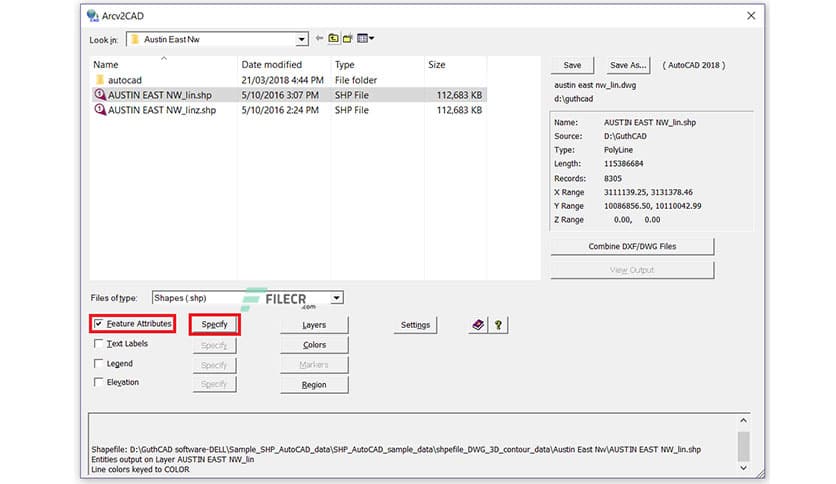Click the 5/10/2016 2:24 PM date cell
The height and width of the screenshot is (484, 836).
[x=280, y=110]
